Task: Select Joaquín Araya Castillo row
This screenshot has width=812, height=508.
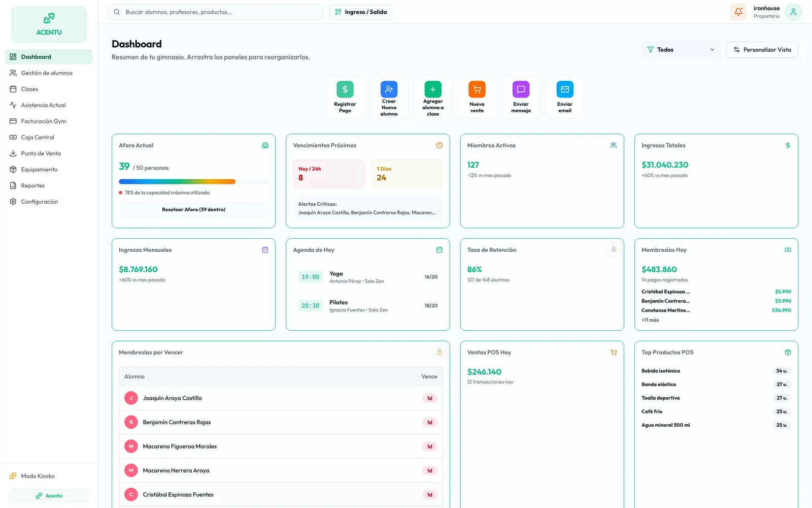Action: tap(281, 398)
